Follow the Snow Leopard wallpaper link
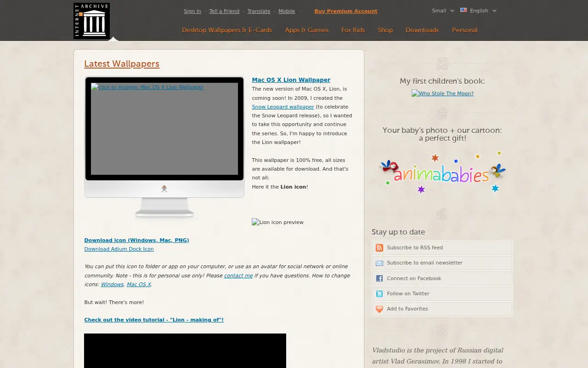Image resolution: width=588 pixels, height=368 pixels. click(x=283, y=107)
